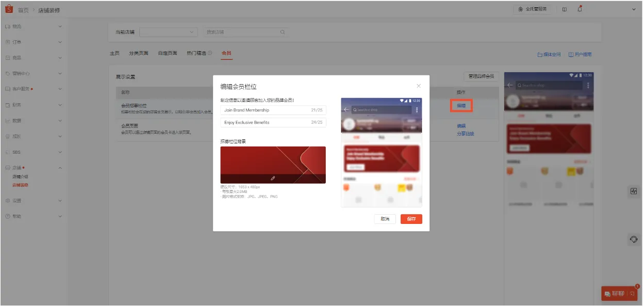Open the notification bell icon

(580, 9)
